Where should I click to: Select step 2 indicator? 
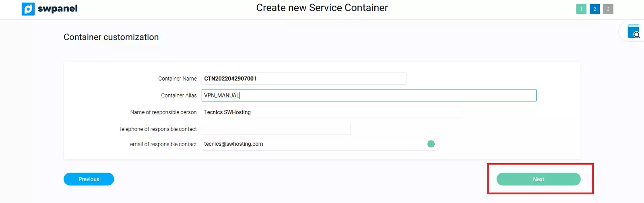click(594, 9)
